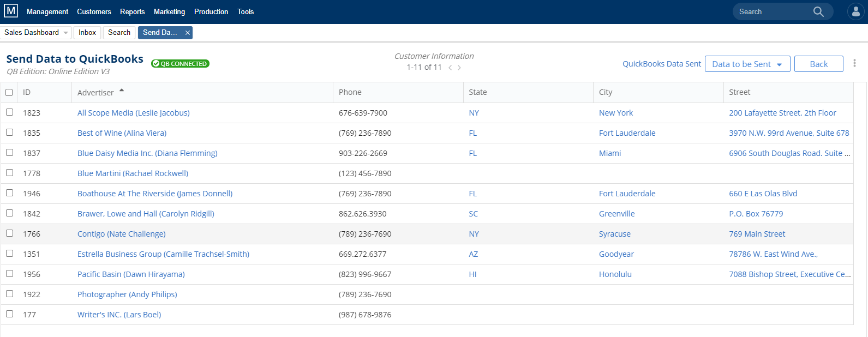Image resolution: width=868 pixels, height=337 pixels.
Task: Open the Data to be Sent dropdown
Action: [x=747, y=64]
